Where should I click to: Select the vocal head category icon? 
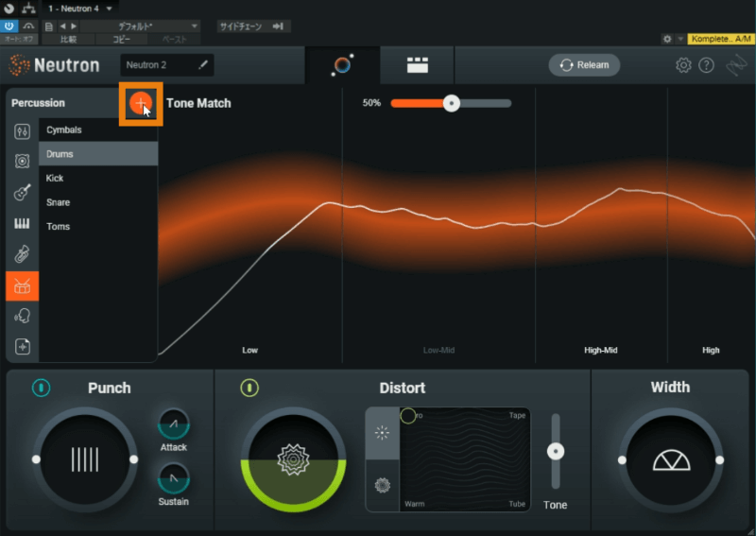pos(22,316)
